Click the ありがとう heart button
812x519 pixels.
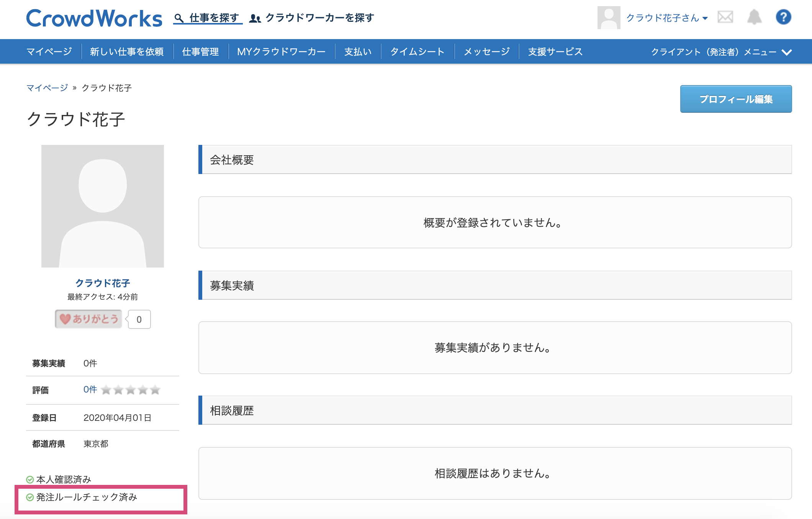89,319
